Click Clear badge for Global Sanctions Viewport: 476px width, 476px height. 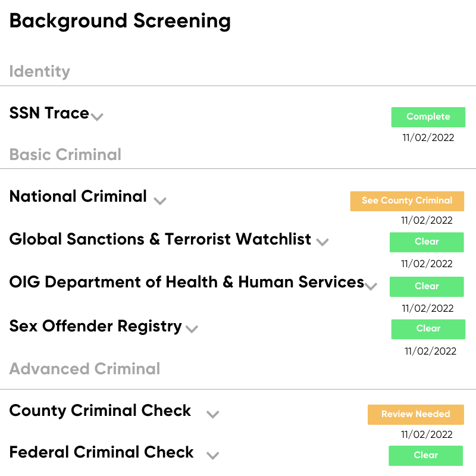pos(427,242)
